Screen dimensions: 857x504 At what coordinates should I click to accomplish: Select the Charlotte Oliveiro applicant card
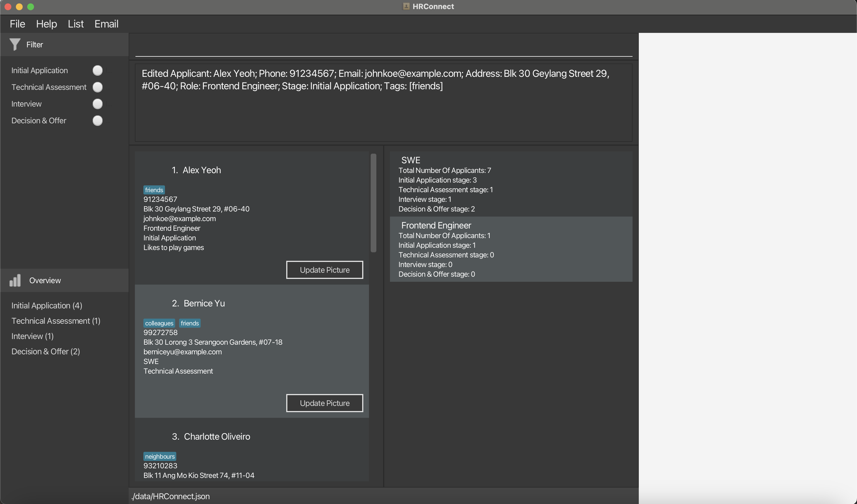[x=252, y=449]
